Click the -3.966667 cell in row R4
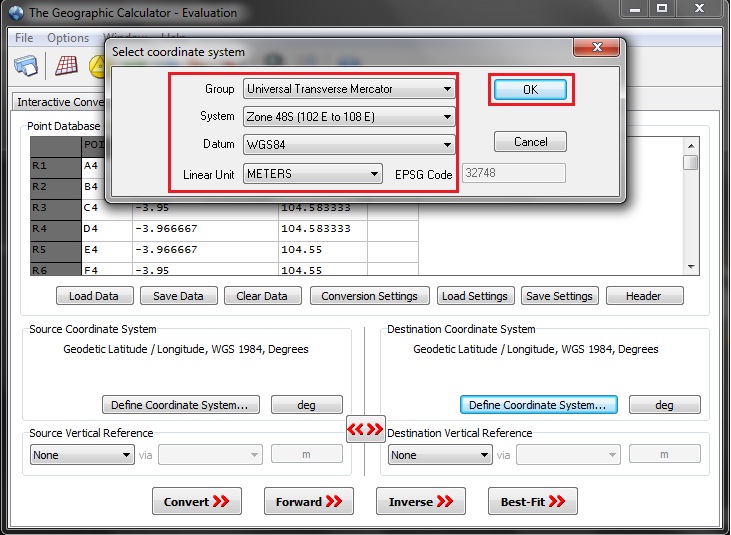The image size is (731, 535). 206,230
